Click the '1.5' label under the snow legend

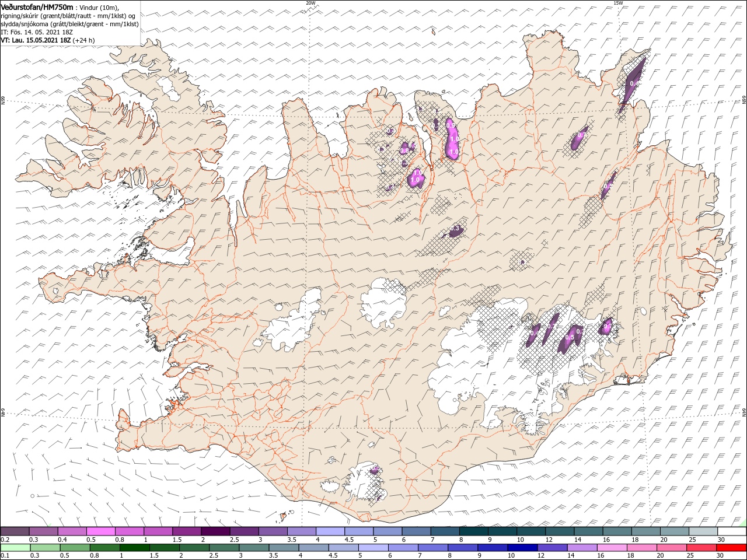click(177, 540)
